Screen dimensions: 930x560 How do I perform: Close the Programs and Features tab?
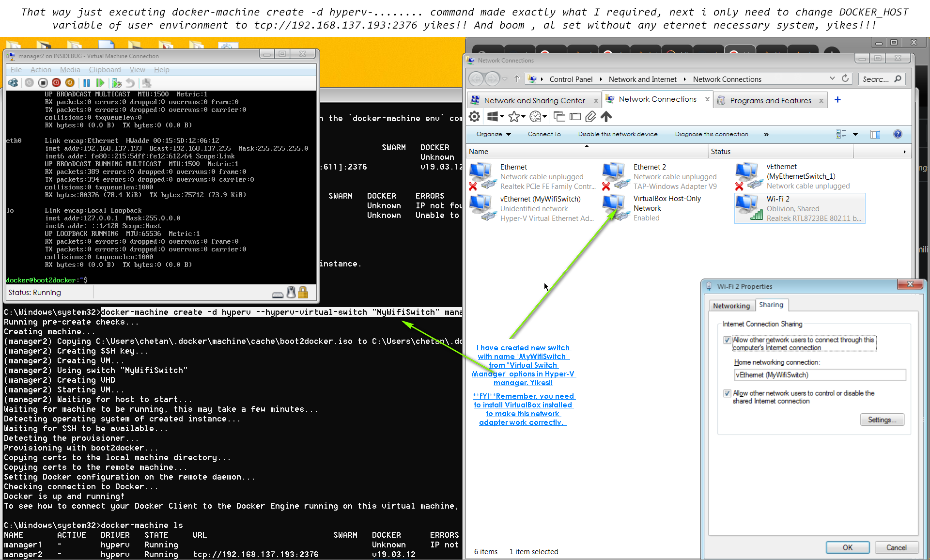pos(821,101)
